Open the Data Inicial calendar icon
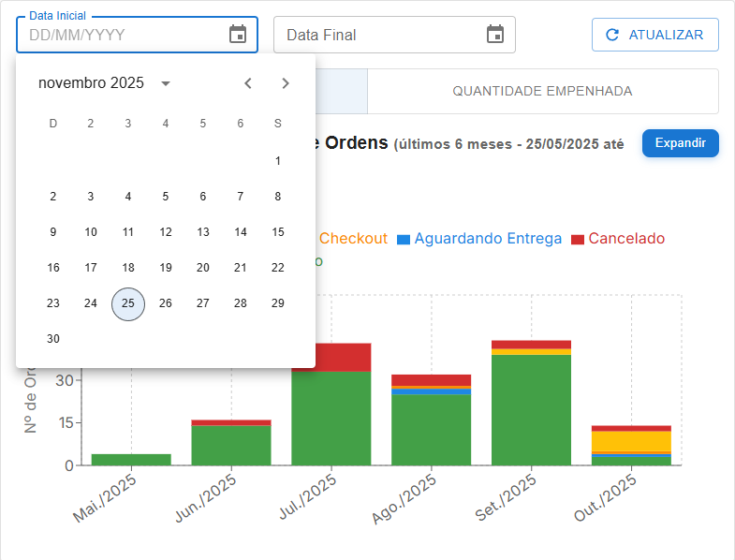 point(238,35)
